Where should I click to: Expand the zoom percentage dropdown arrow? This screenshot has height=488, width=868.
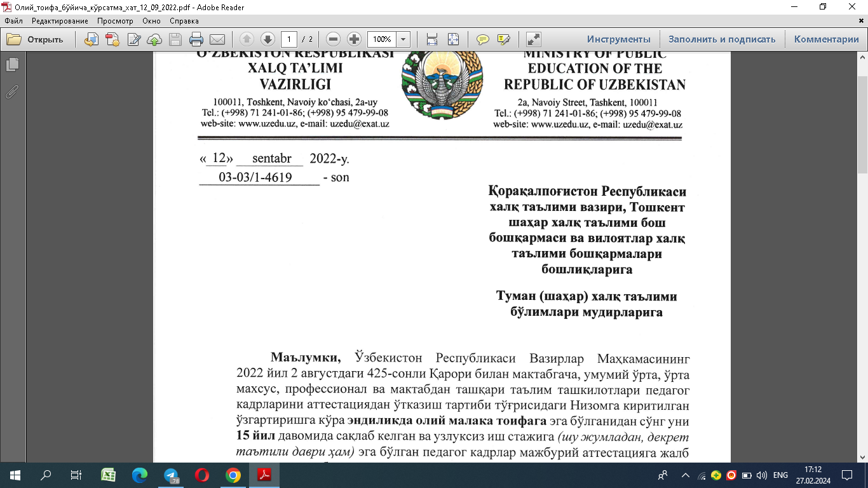click(x=403, y=39)
